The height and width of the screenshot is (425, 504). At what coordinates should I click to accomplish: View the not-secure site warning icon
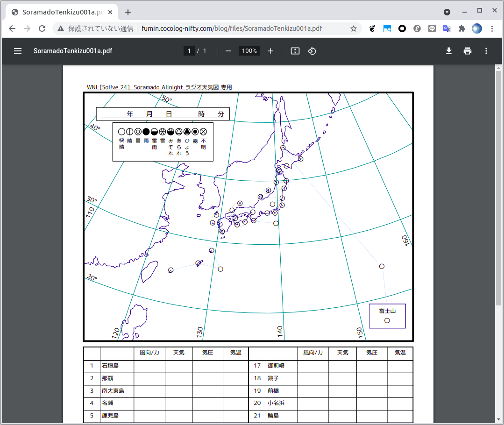(x=60, y=28)
